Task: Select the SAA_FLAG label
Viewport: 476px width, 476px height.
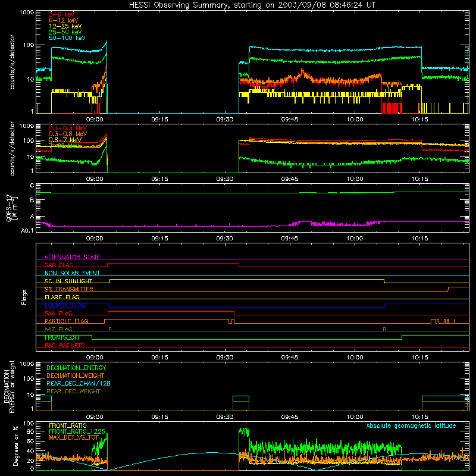Action: pyautogui.click(x=58, y=313)
